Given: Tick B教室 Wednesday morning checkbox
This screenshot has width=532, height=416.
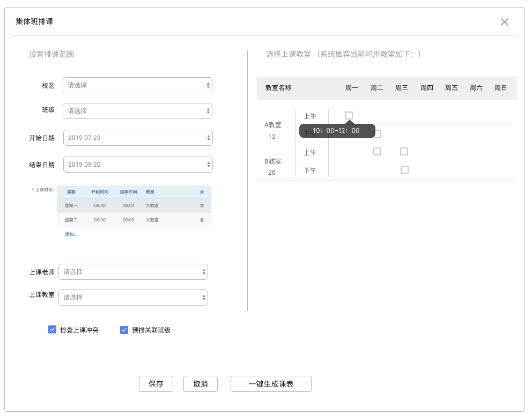Looking at the screenshot, I should [x=404, y=152].
